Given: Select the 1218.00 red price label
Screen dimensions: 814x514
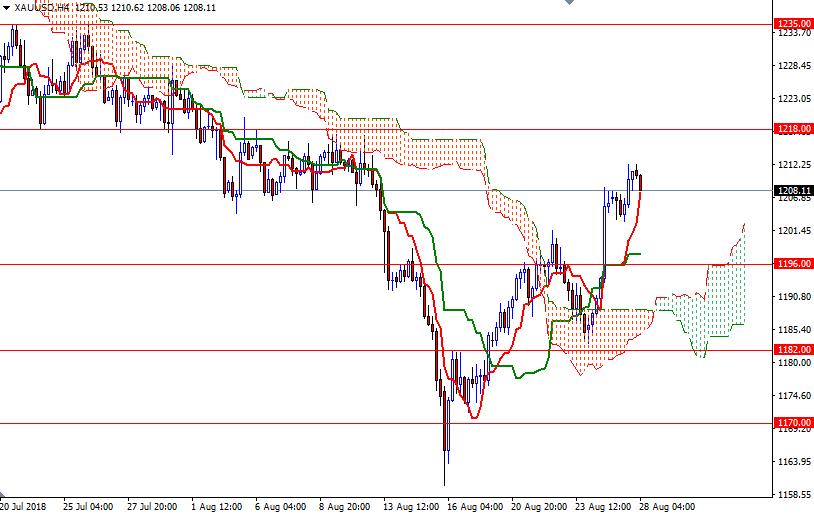Looking at the screenshot, I should [793, 129].
